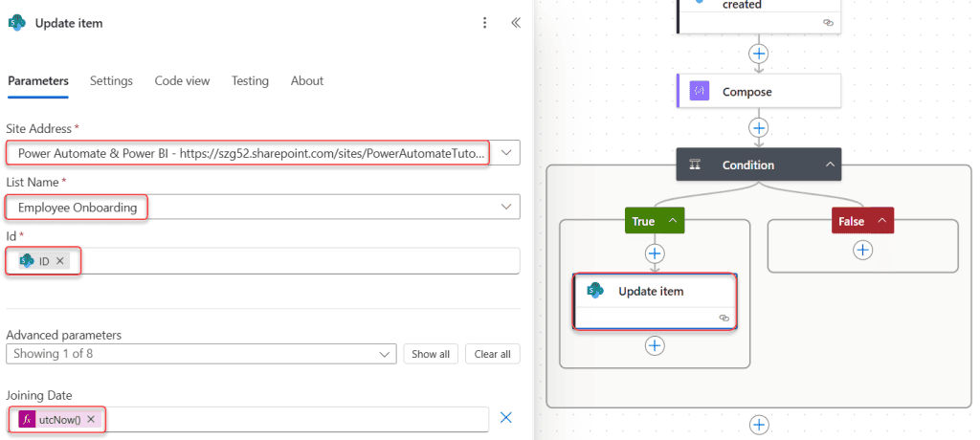Open the About tab

pyautogui.click(x=307, y=80)
